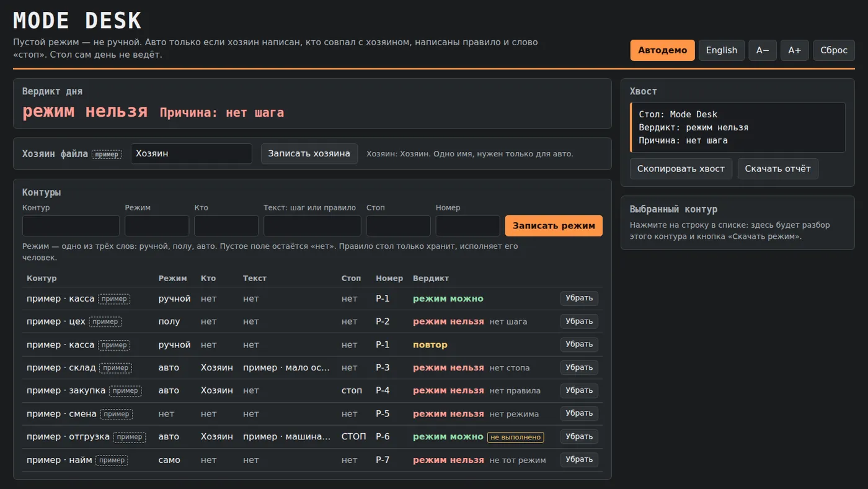868x489 pixels.
Task: Click Записать хозяина button
Action: tap(309, 154)
